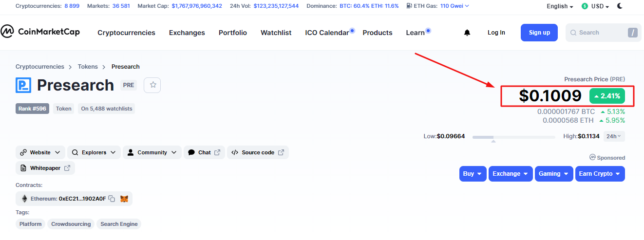Click the 0.000001767 BTC price
This screenshot has width=644, height=240.
pos(566,111)
